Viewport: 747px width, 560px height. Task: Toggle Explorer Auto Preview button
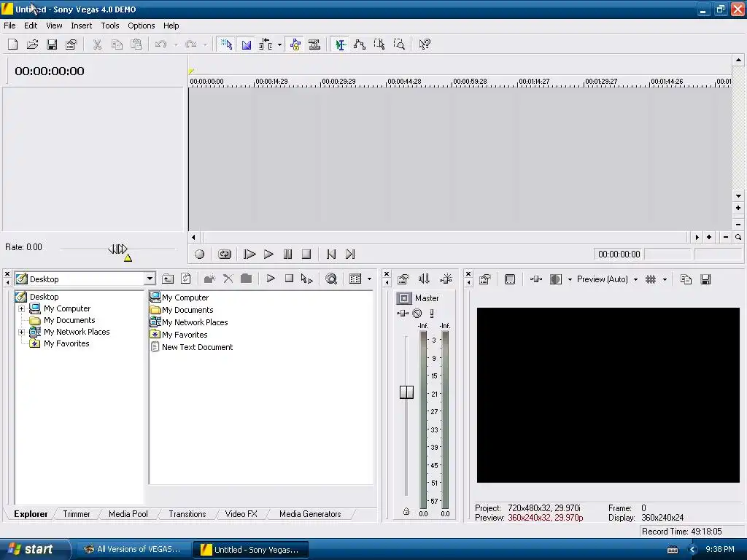[x=307, y=279]
